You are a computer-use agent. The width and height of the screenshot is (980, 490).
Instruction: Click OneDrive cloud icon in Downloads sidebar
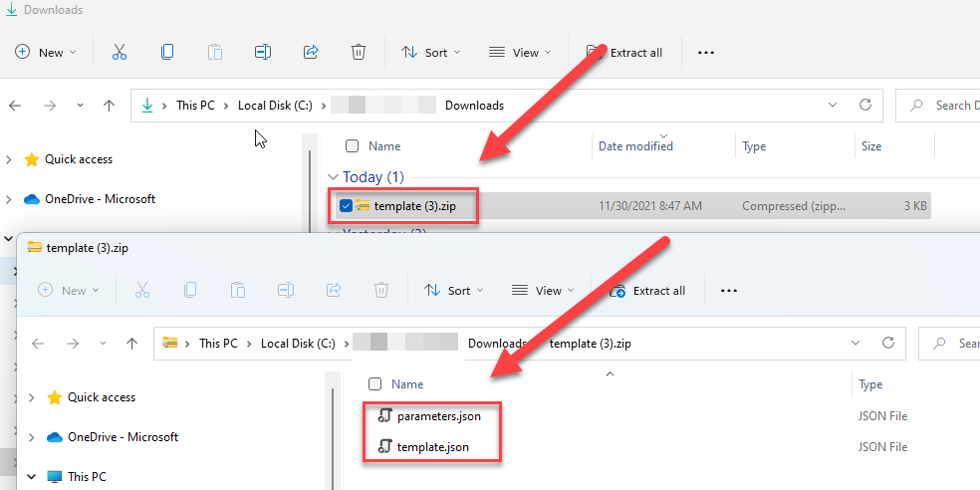click(x=32, y=199)
